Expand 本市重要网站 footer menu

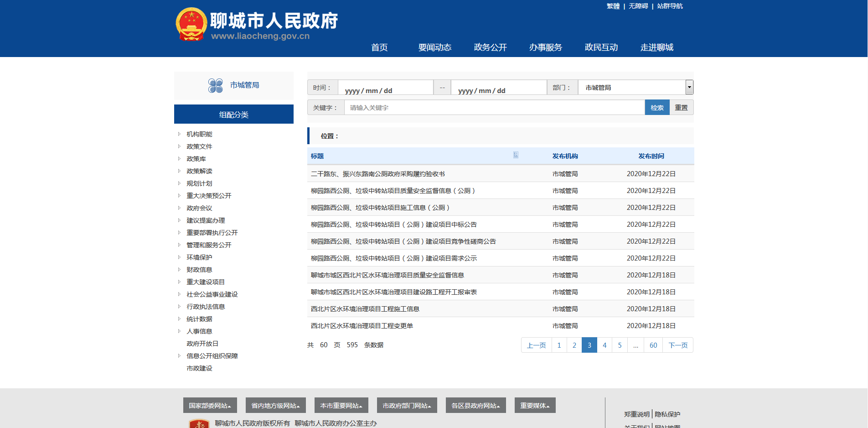(341, 405)
